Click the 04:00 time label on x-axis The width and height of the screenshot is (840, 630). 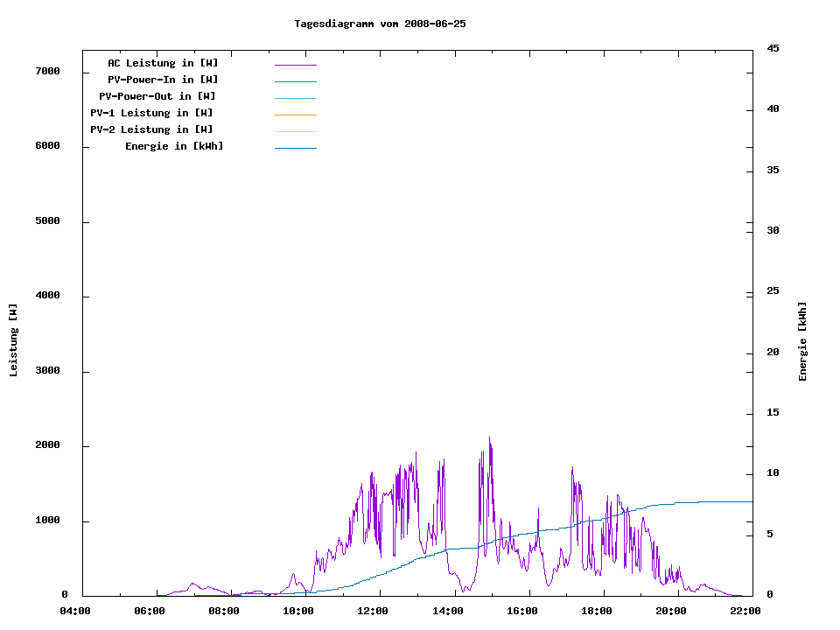point(75,611)
